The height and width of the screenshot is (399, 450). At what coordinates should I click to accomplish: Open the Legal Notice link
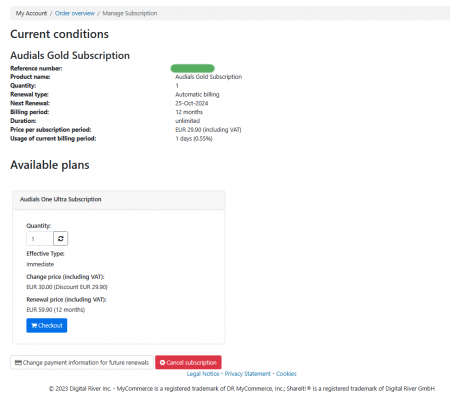coord(203,374)
